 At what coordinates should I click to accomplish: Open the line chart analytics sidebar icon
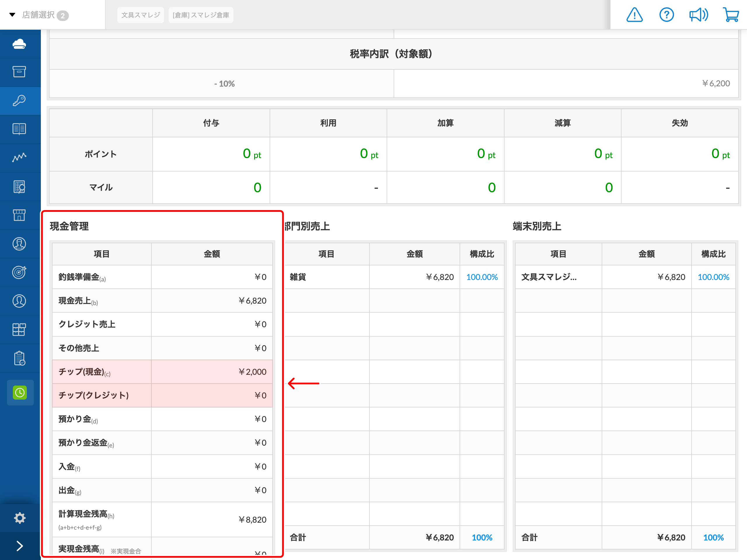click(19, 157)
